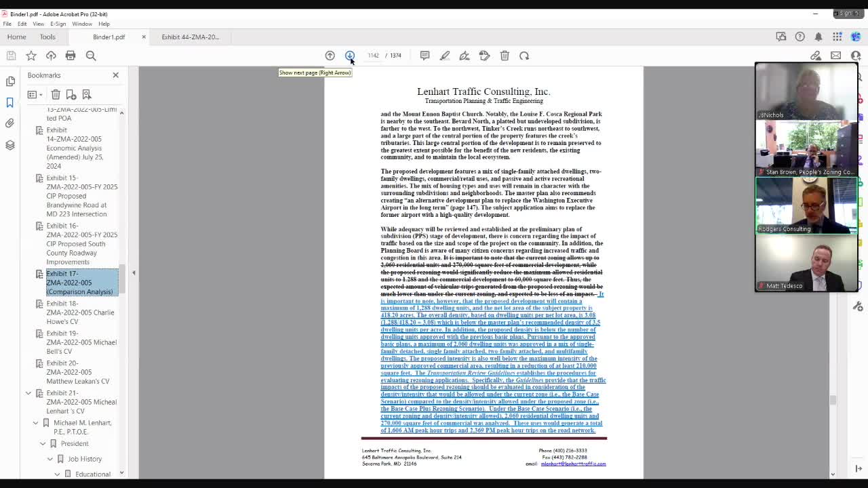
Task: Open the find text magnifier tool
Action: [x=91, y=56]
